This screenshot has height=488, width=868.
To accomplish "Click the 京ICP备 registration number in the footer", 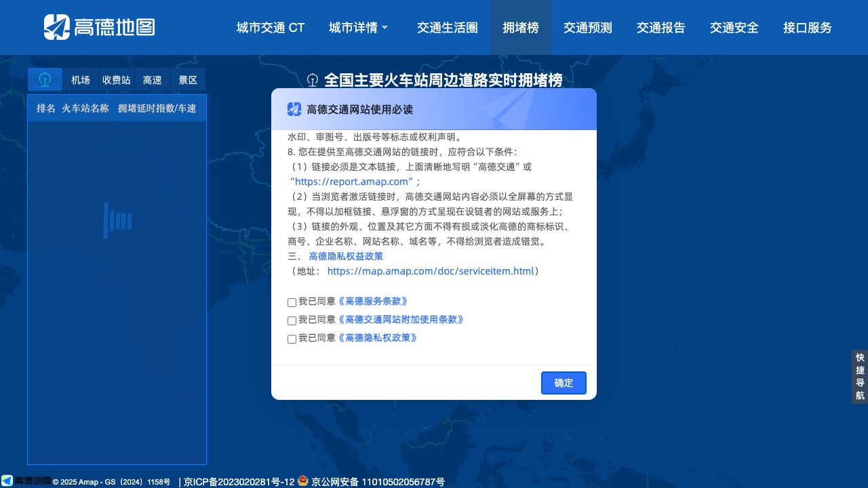I will [239, 482].
